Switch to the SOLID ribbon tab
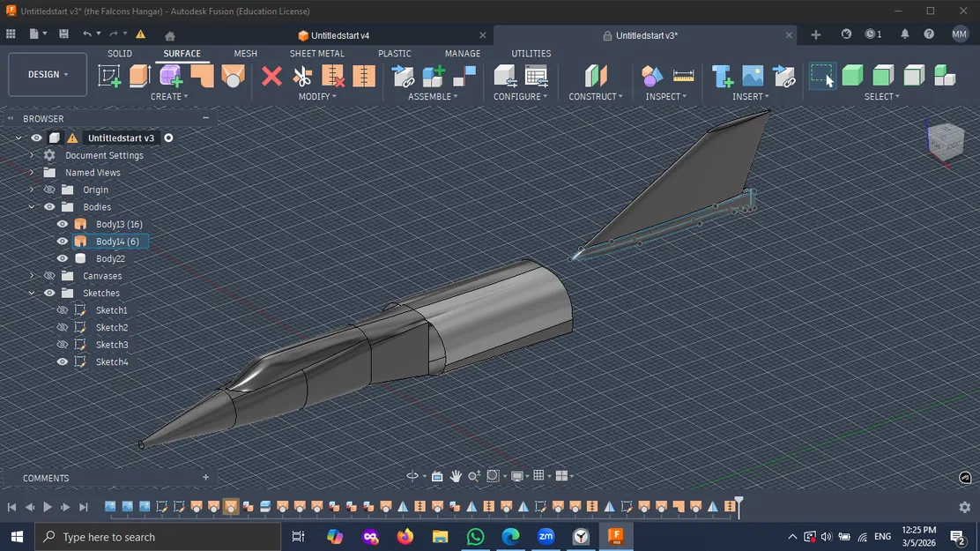 119,53
